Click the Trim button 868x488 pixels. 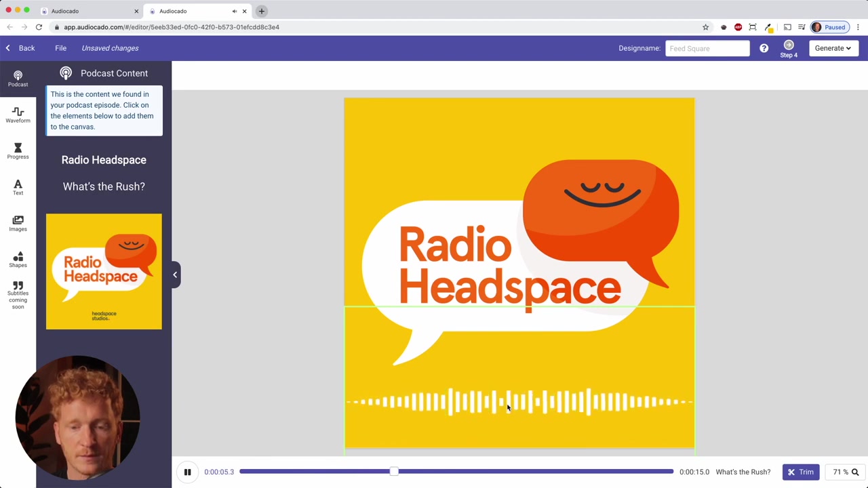[801, 472]
